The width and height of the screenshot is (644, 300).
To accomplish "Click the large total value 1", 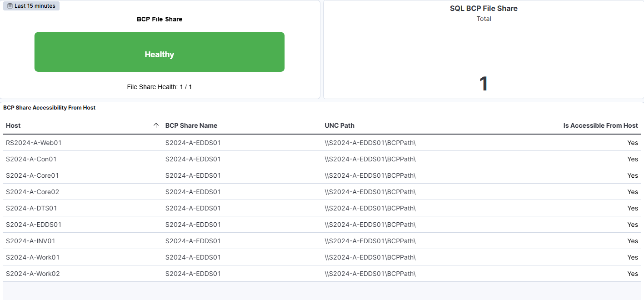I will tap(484, 83).
